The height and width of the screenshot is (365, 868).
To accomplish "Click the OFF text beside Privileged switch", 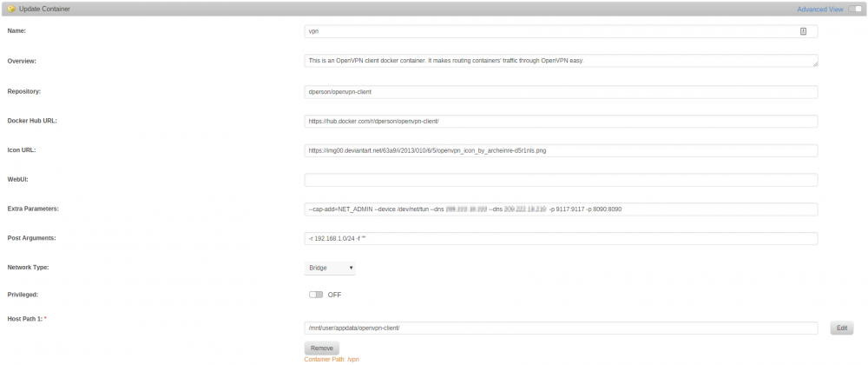I will pos(334,295).
